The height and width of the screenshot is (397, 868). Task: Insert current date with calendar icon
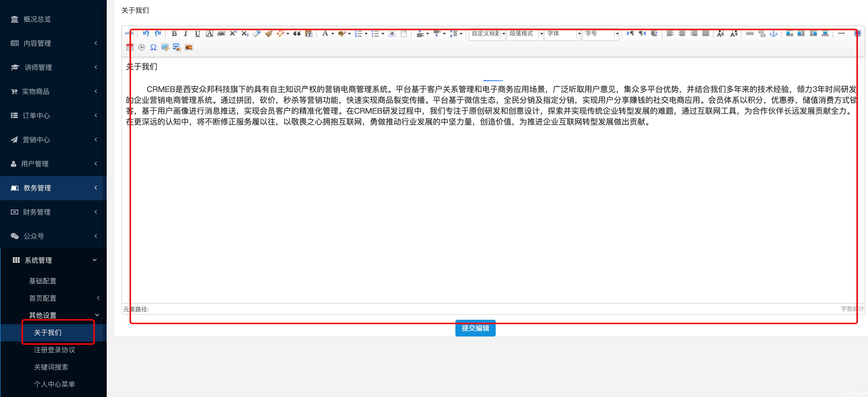[130, 47]
